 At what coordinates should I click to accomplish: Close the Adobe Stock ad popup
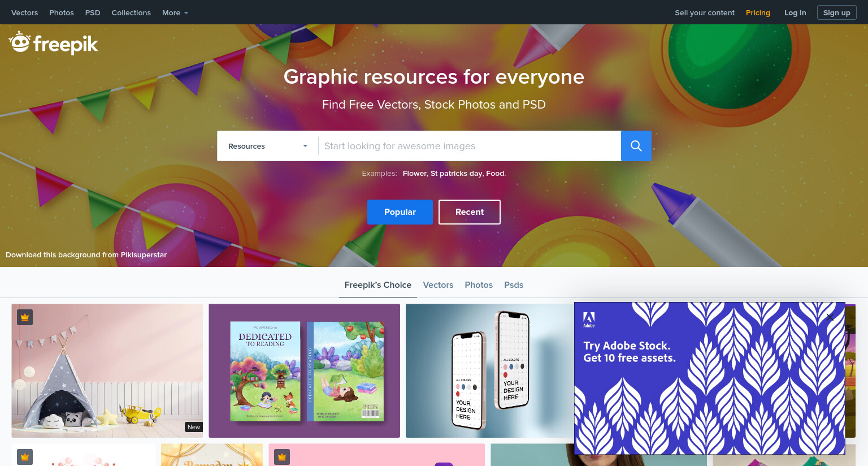pyautogui.click(x=830, y=317)
